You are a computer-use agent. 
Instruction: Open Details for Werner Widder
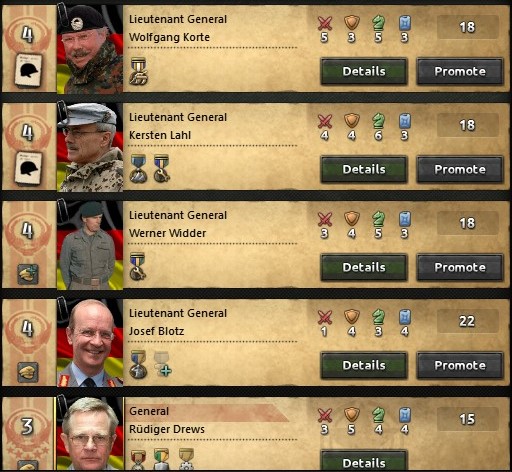(364, 267)
